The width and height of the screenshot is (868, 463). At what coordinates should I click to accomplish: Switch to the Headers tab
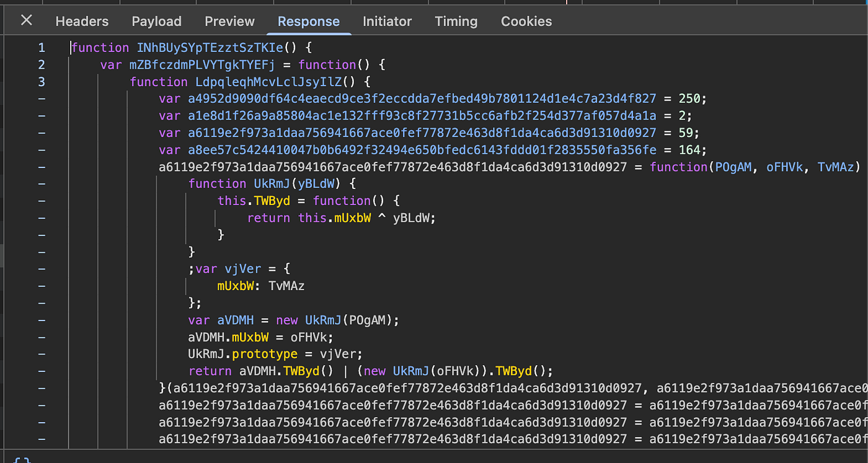pyautogui.click(x=82, y=21)
